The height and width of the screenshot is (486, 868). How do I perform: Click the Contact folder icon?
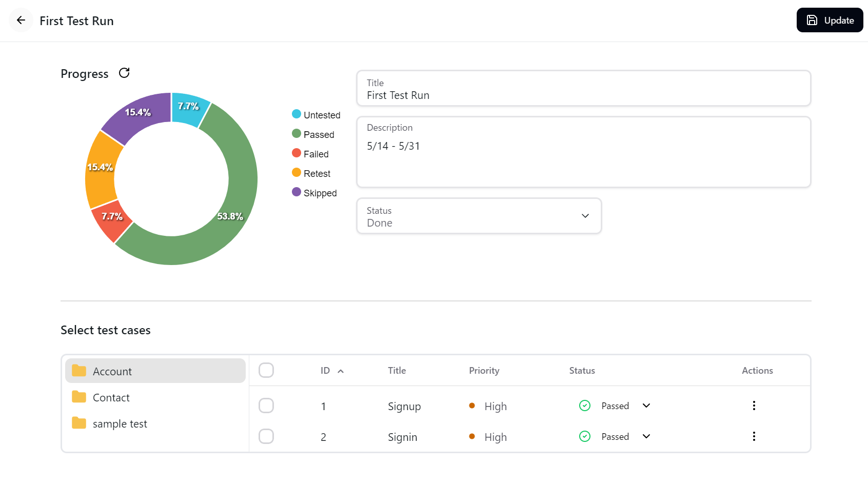pos(79,397)
